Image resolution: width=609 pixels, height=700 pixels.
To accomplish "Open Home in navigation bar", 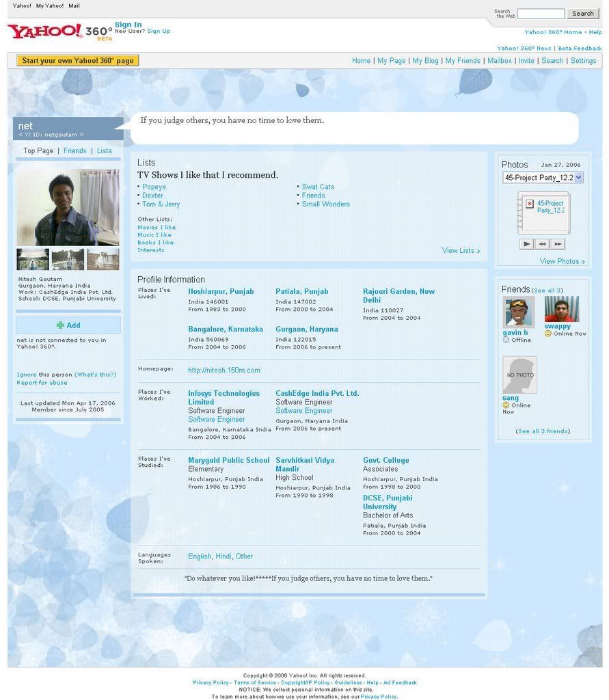I will coord(361,61).
